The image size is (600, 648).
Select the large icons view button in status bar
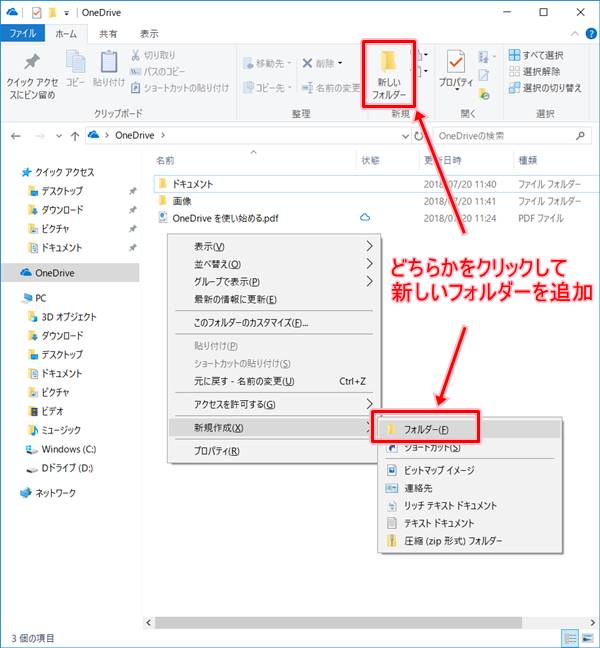pyautogui.click(x=585, y=637)
